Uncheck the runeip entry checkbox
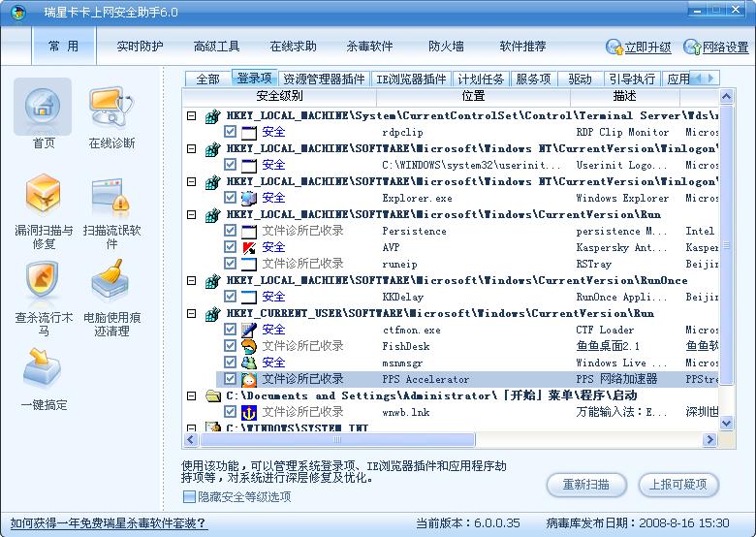Screen dimensions: 756x537 click(x=230, y=264)
